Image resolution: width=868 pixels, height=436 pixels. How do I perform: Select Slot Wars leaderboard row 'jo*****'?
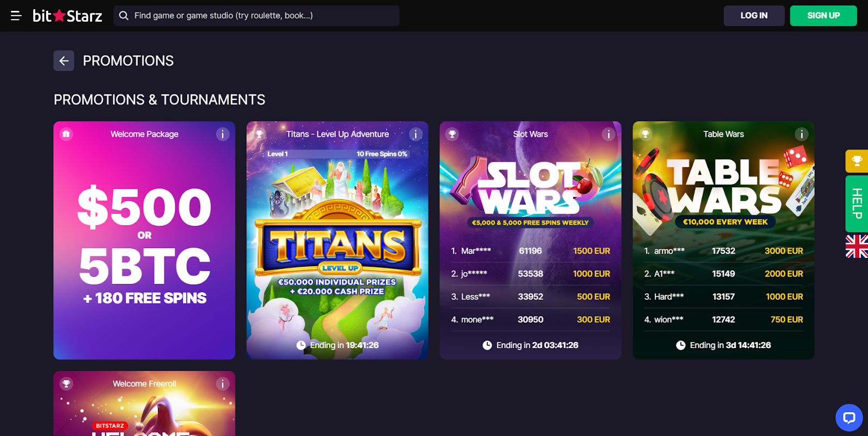point(531,274)
